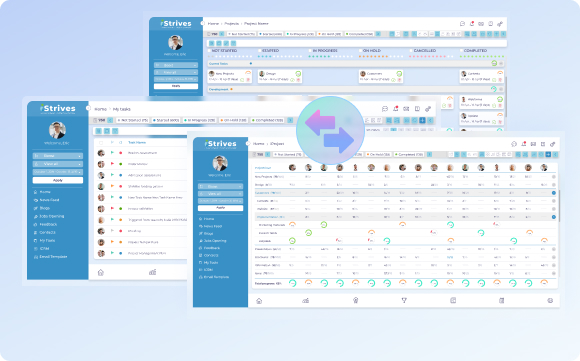The height and width of the screenshot is (361, 580).
Task: Toggle the Completed filter chip in project window
Action: pyautogui.click(x=409, y=154)
